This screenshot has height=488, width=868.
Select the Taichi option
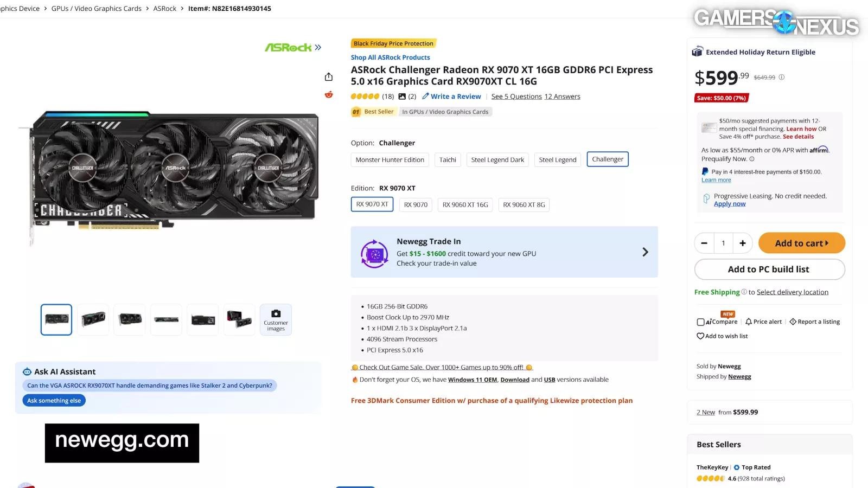click(x=448, y=159)
